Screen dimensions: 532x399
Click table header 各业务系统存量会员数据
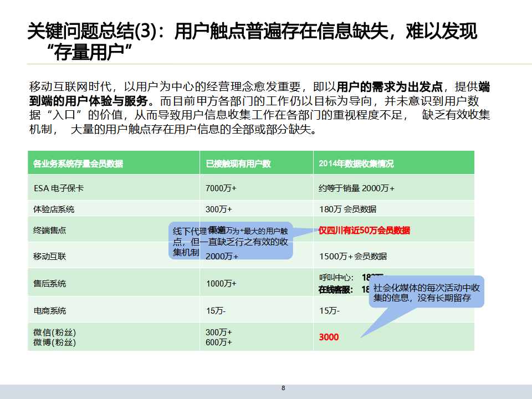[78, 164]
